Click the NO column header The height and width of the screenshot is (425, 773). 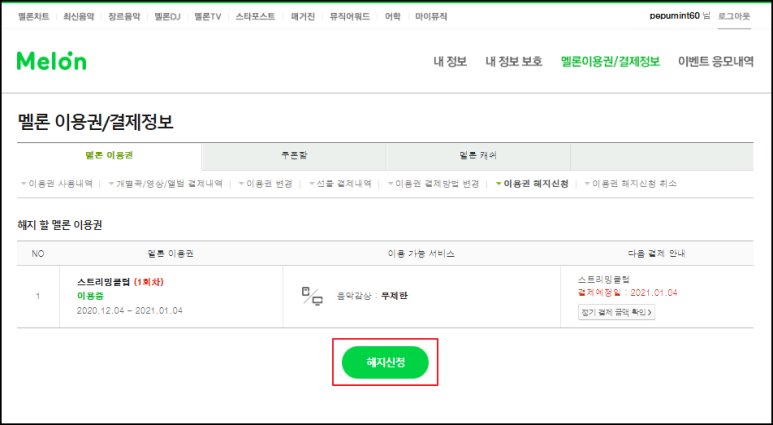click(38, 253)
